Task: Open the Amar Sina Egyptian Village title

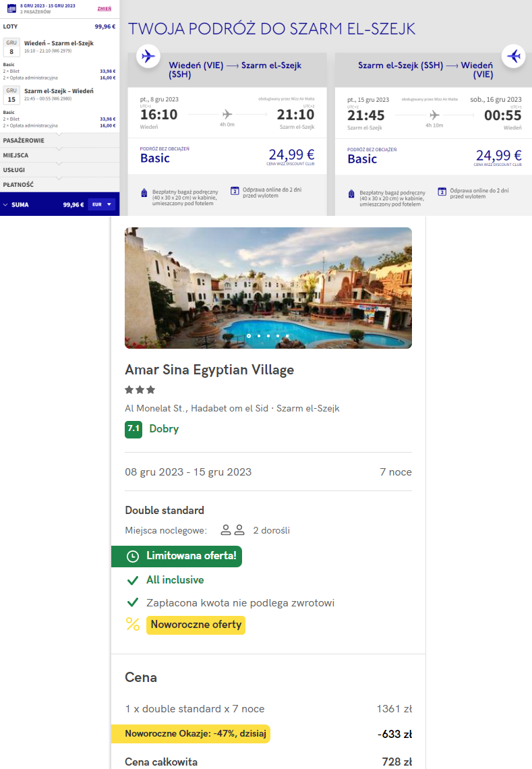Action: (x=210, y=370)
